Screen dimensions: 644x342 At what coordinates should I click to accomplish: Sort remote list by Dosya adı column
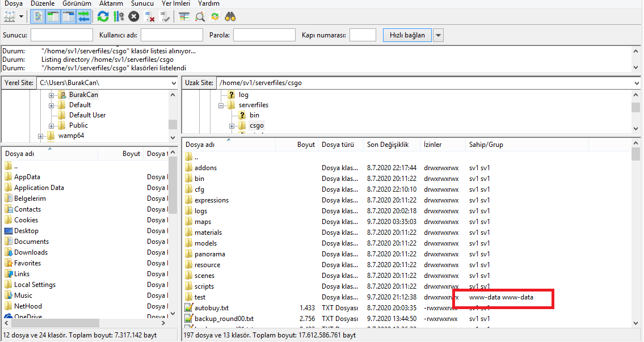[229, 145]
